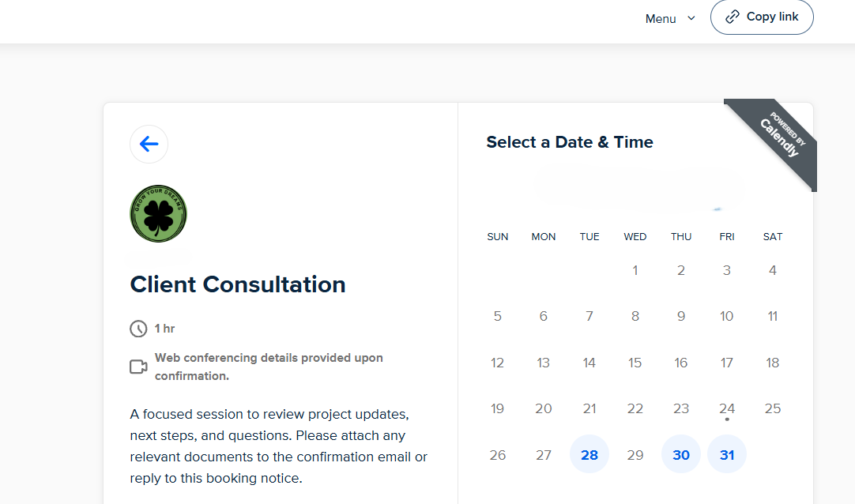Click the Select a Date & Time heading
Viewport: 855px width, 504px height.
point(570,142)
